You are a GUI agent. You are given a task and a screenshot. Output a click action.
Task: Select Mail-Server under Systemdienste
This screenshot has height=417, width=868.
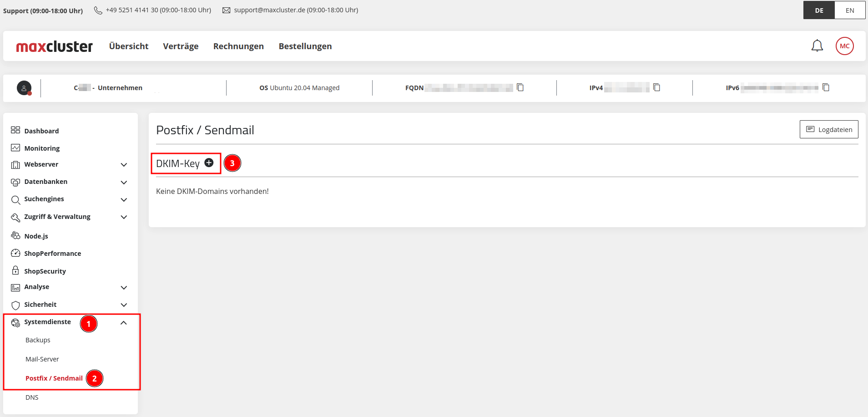[x=42, y=359]
